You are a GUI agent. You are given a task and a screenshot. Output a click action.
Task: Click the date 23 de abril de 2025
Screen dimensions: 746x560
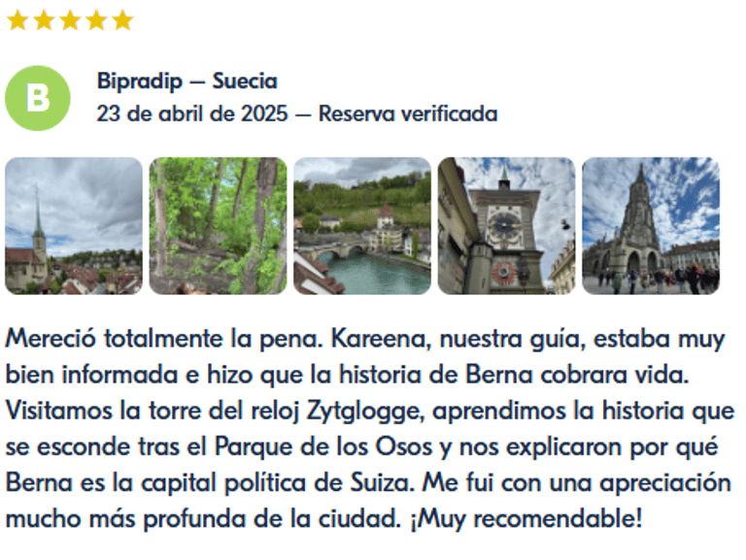pyautogui.click(x=192, y=114)
